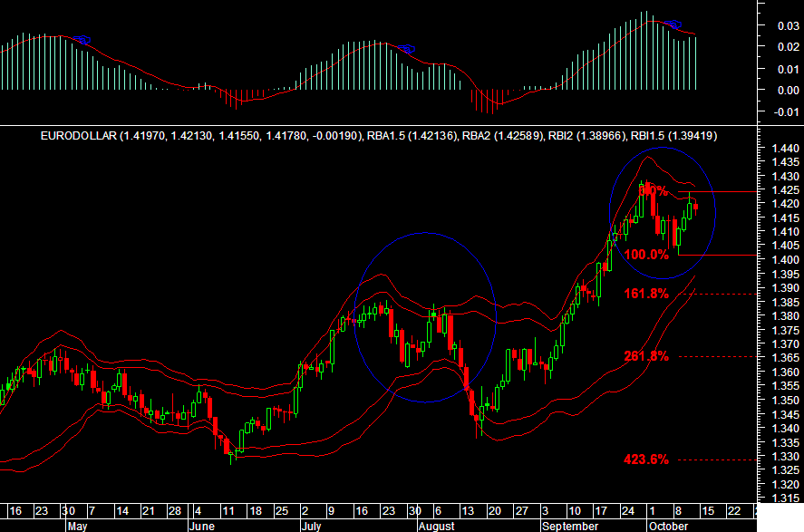Screen dimensions: 804x532
Task: Click the June month label
Action: (203, 524)
